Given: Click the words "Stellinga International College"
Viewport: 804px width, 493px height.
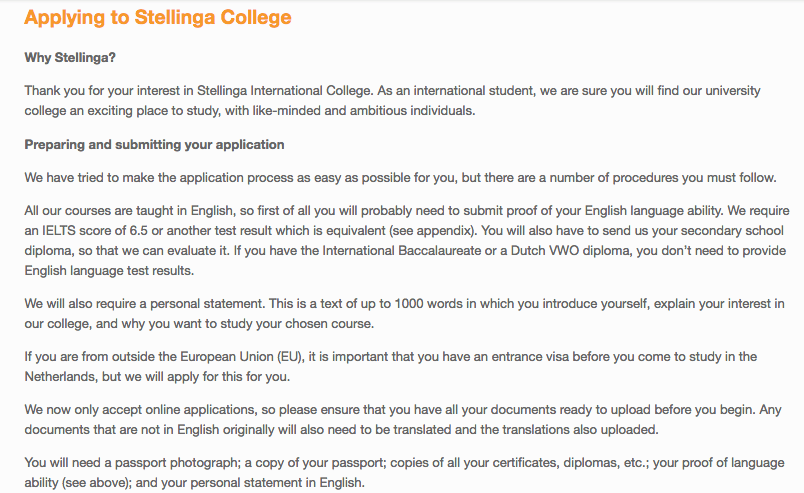Looking at the screenshot, I should (284, 91).
